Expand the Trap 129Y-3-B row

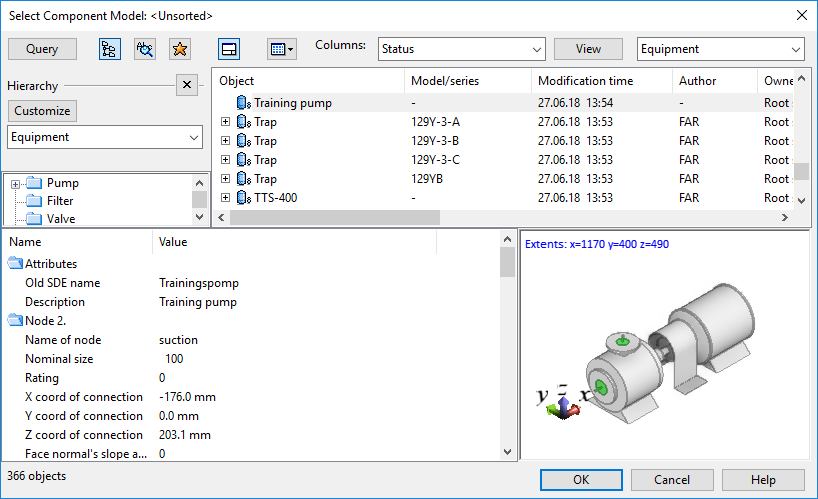[x=225, y=141]
